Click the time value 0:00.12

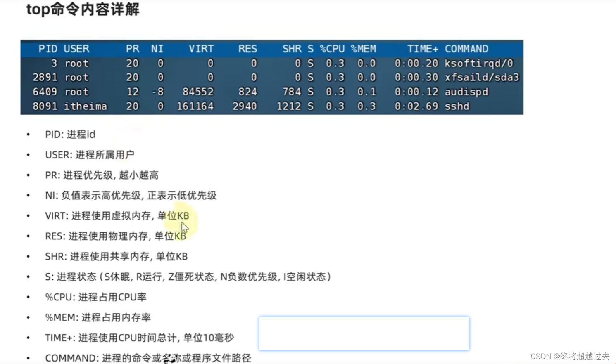[x=416, y=92]
